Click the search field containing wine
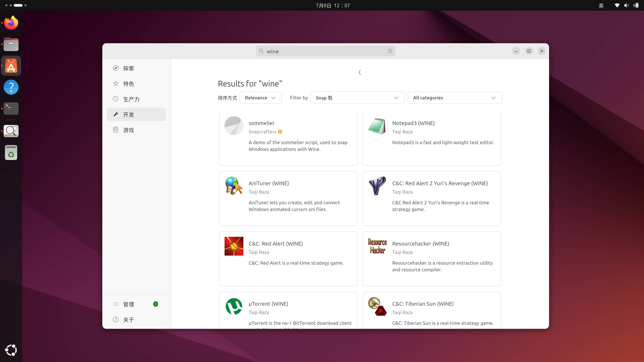This screenshot has width=644, height=362. pyautogui.click(x=326, y=51)
